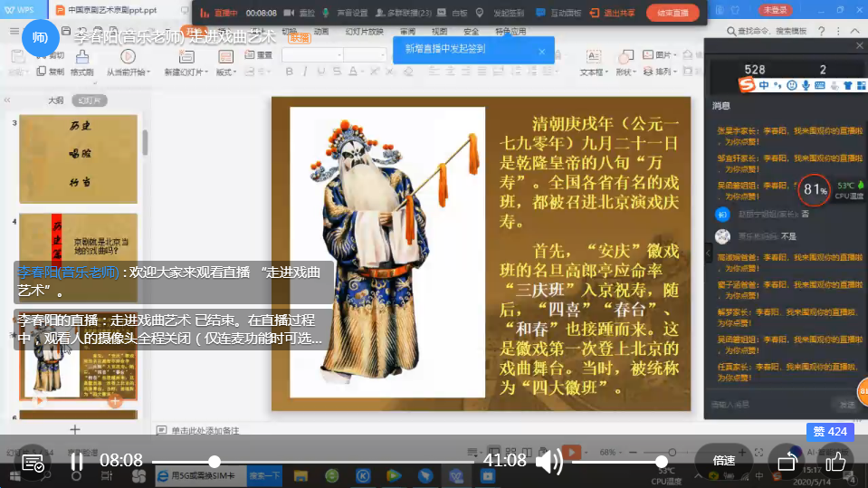This screenshot has width=868, height=488.
Task: Click 从当前开始 play from current slide
Action: click(128, 57)
